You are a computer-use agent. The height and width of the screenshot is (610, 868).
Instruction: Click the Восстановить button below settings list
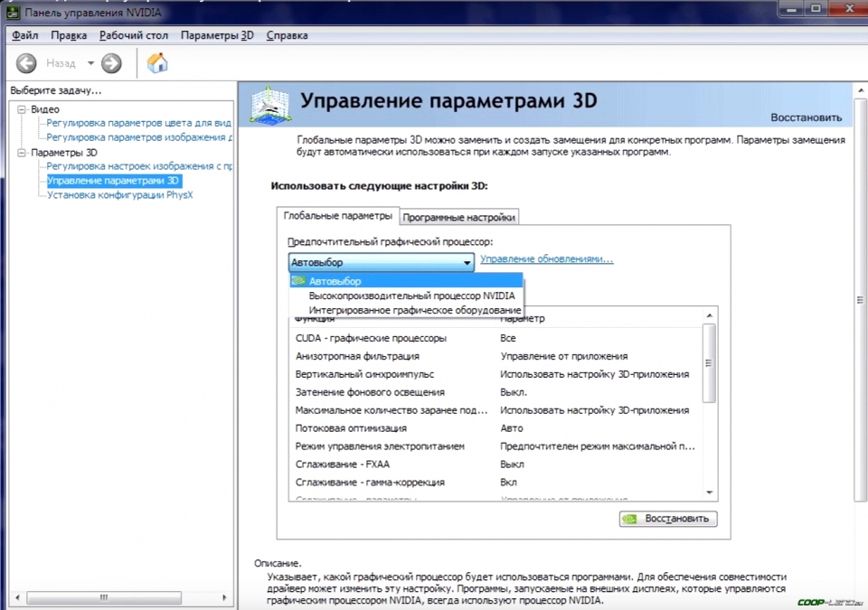[668, 519]
